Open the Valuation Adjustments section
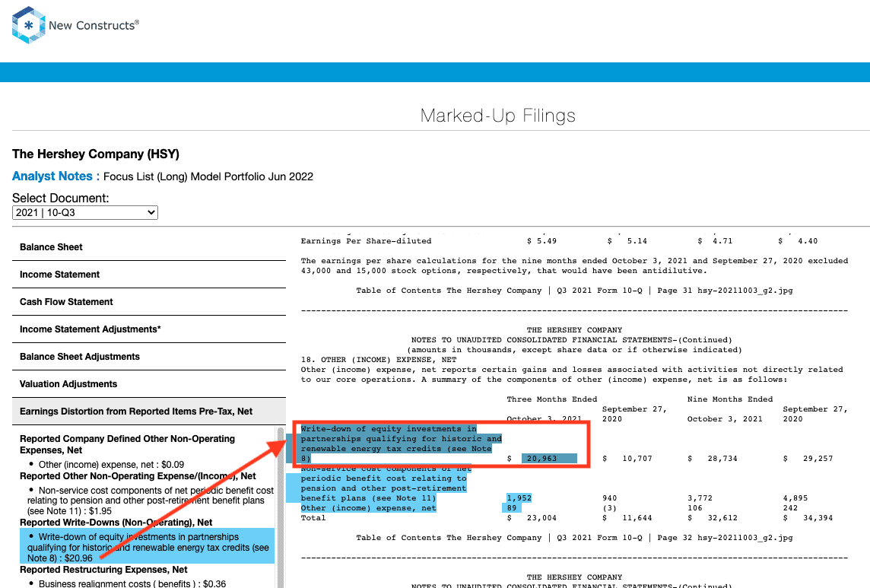 [x=149, y=383]
